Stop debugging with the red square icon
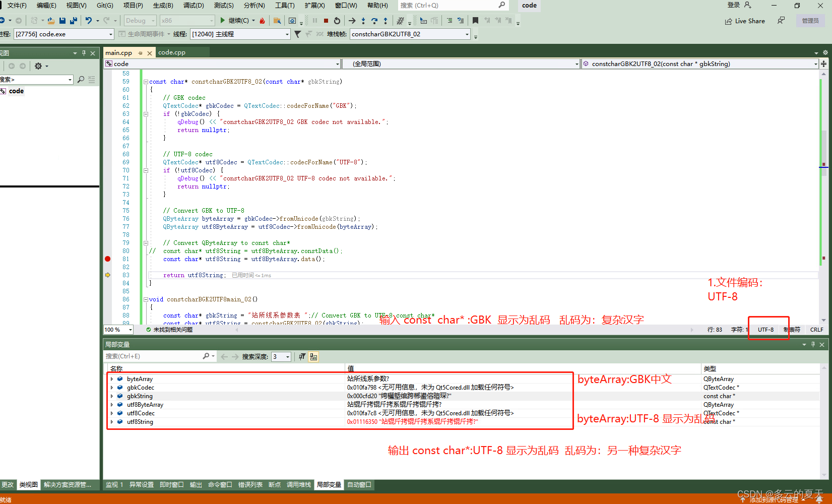The height and width of the screenshot is (504, 832). [x=326, y=20]
